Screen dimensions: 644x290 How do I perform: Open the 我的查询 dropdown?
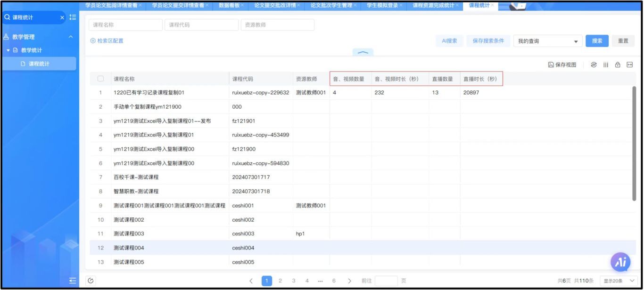pyautogui.click(x=547, y=41)
